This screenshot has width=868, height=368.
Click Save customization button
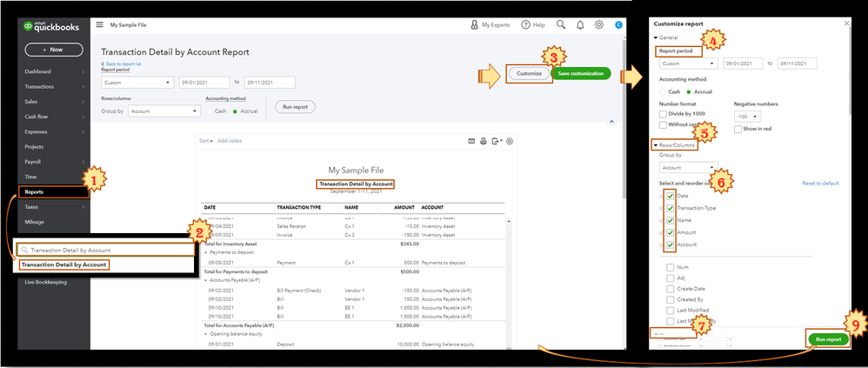tap(581, 74)
